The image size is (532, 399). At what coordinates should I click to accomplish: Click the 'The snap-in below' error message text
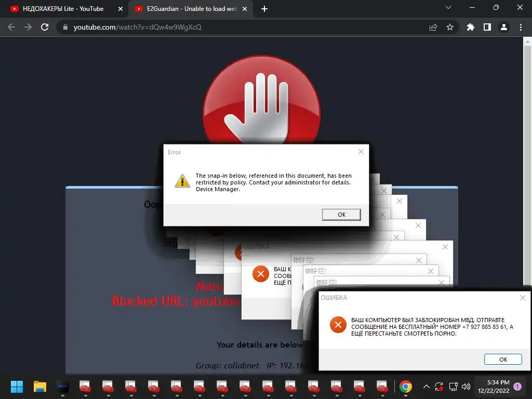tap(273, 182)
